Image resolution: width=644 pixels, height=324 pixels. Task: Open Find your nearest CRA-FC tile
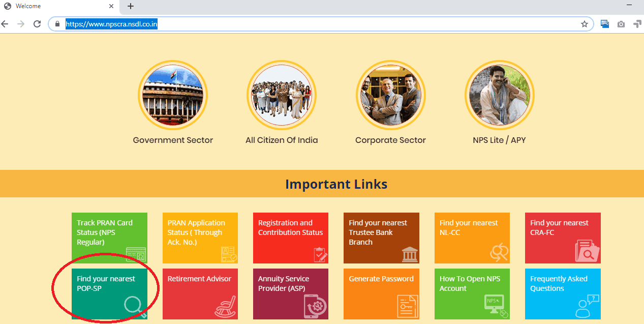pyautogui.click(x=563, y=238)
